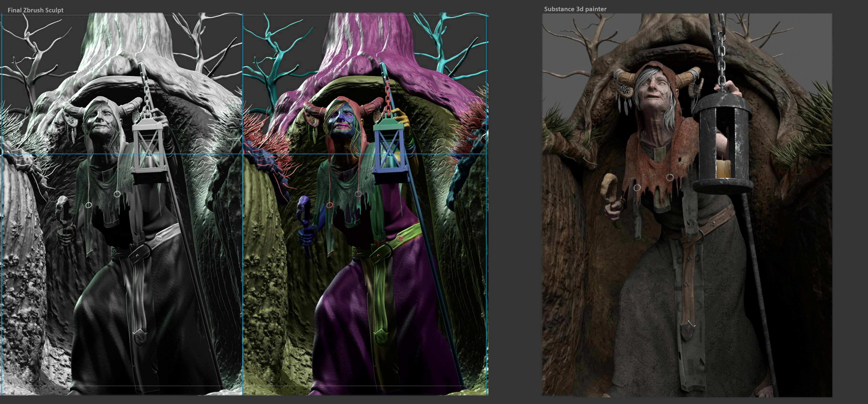Select the polygroup-colored Zbrush sculpt image
This screenshot has width=868, height=404.
tap(365, 204)
